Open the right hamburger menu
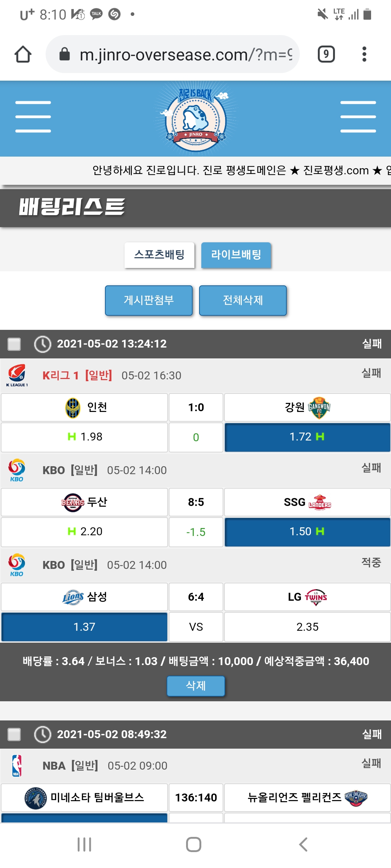This screenshot has height=868, width=391. 358,117
